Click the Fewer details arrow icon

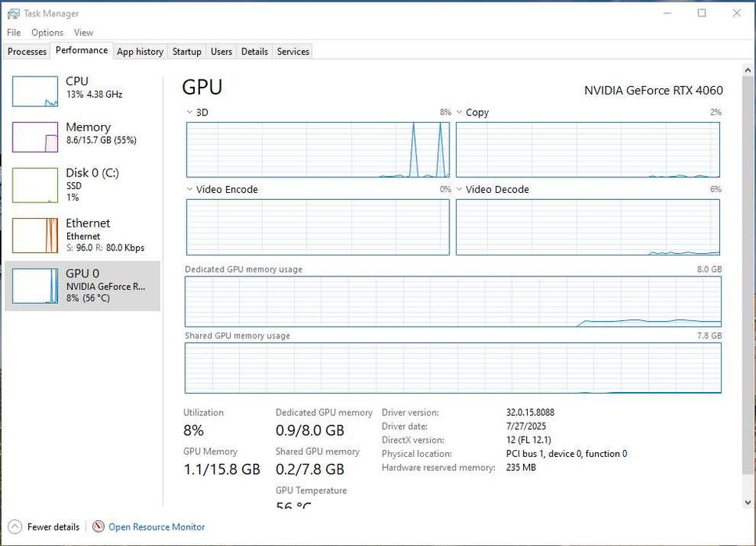(x=15, y=527)
